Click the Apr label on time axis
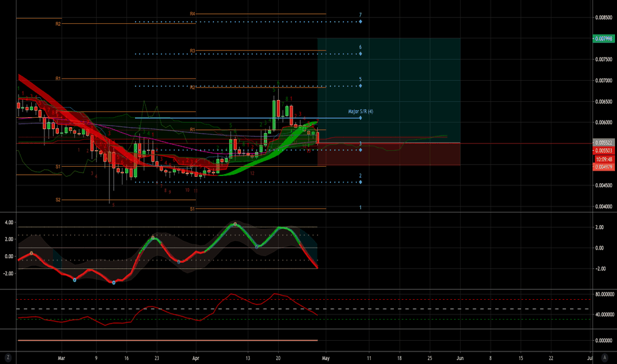This screenshot has width=617, height=364. click(x=195, y=358)
